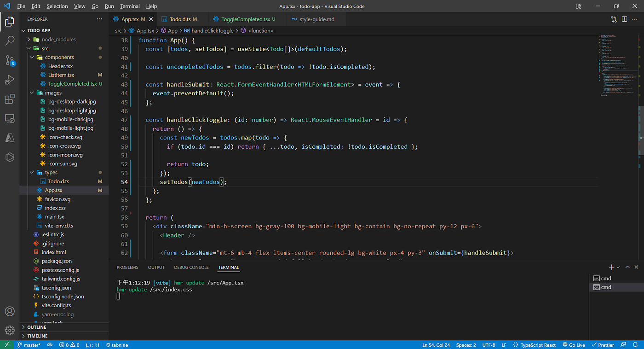644x349 pixels.
Task: Open Source Control view with badge
Action: 10,60
